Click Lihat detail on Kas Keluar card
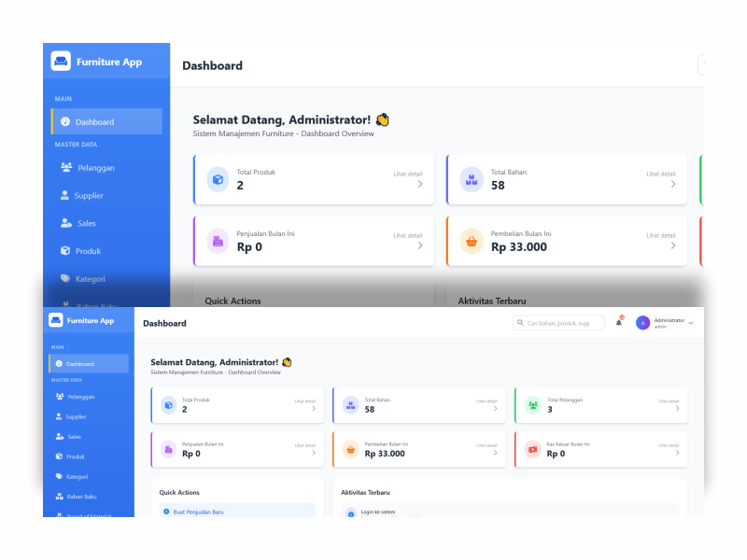The height and width of the screenshot is (560, 747). coord(668,444)
